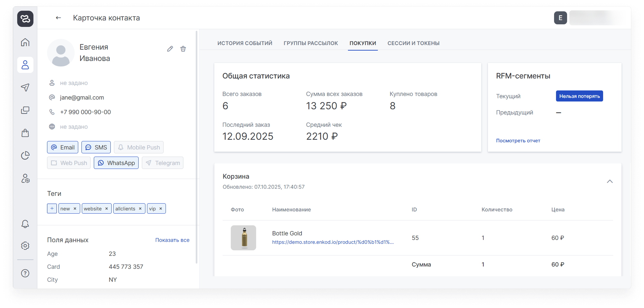Toggle the WhatsApp channel chip
Viewport: 644px width, 308px height.
(116, 163)
